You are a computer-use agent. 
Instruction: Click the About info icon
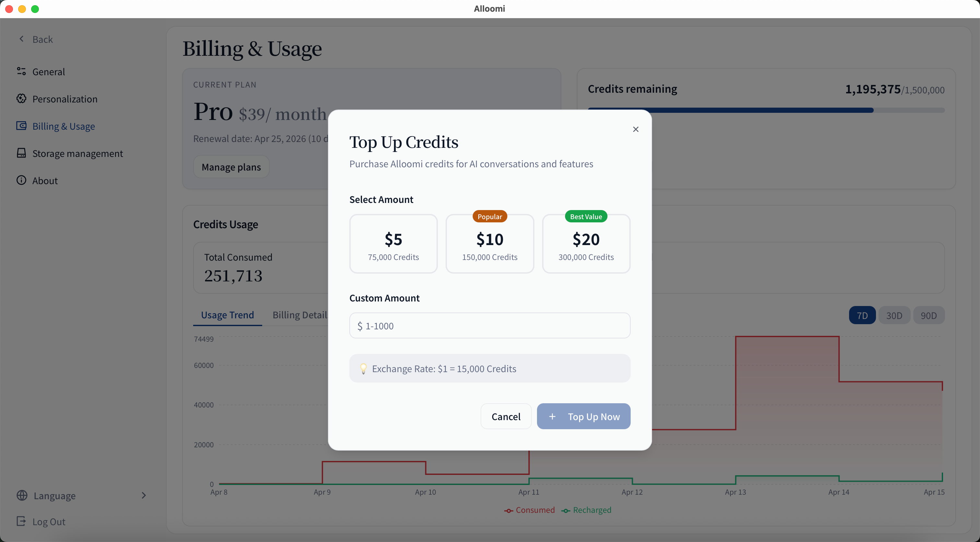21,181
